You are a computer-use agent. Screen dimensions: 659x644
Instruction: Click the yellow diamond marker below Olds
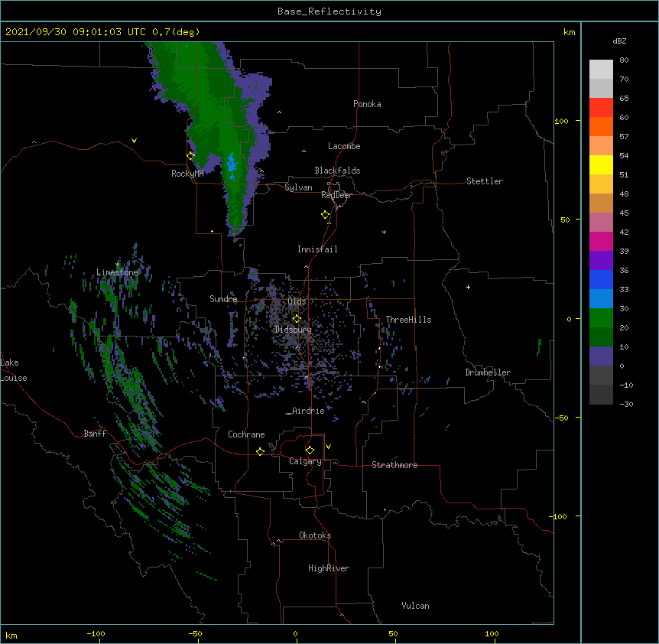pos(297,319)
